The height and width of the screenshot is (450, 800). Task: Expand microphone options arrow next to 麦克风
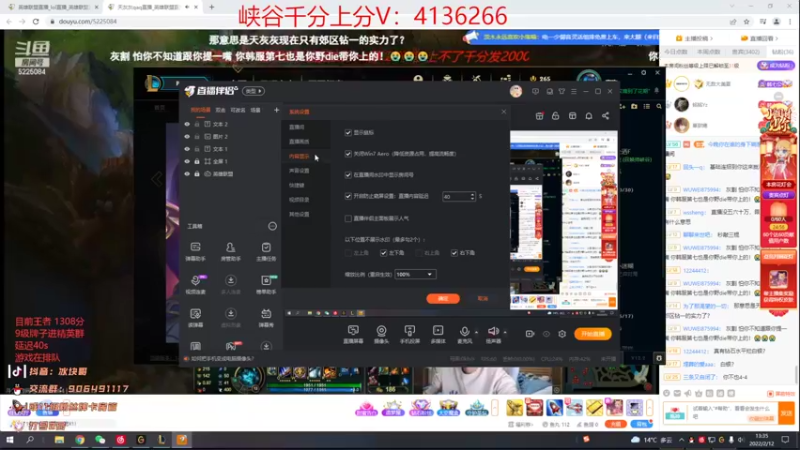click(x=477, y=332)
